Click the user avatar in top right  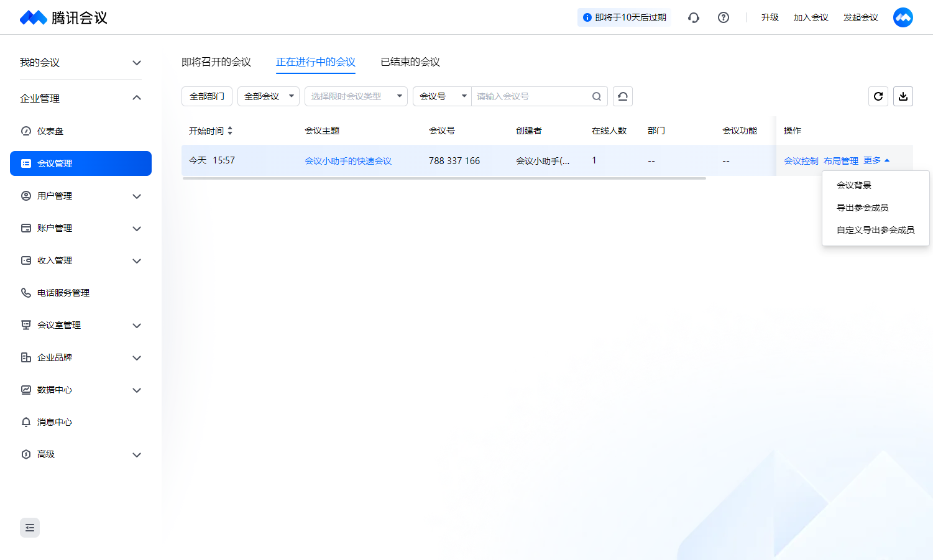[x=903, y=17]
